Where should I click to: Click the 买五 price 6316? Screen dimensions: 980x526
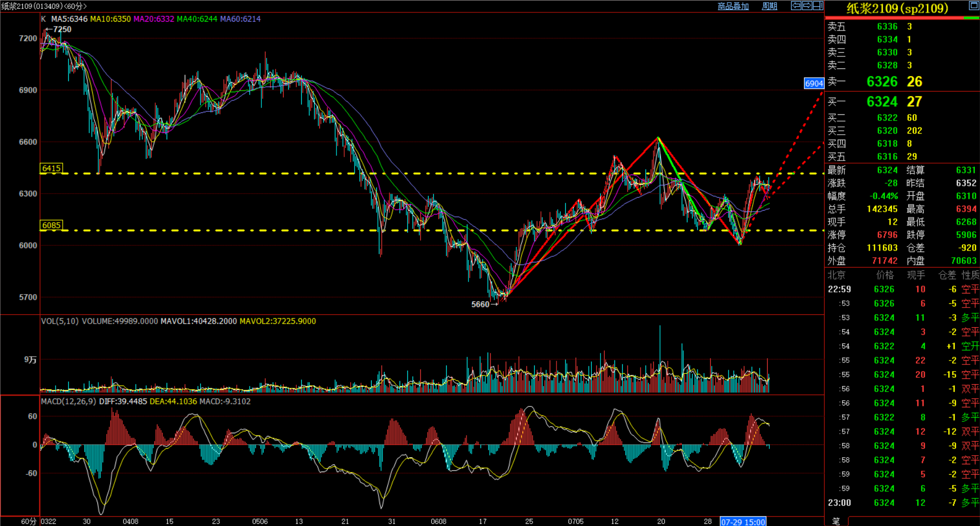point(887,157)
